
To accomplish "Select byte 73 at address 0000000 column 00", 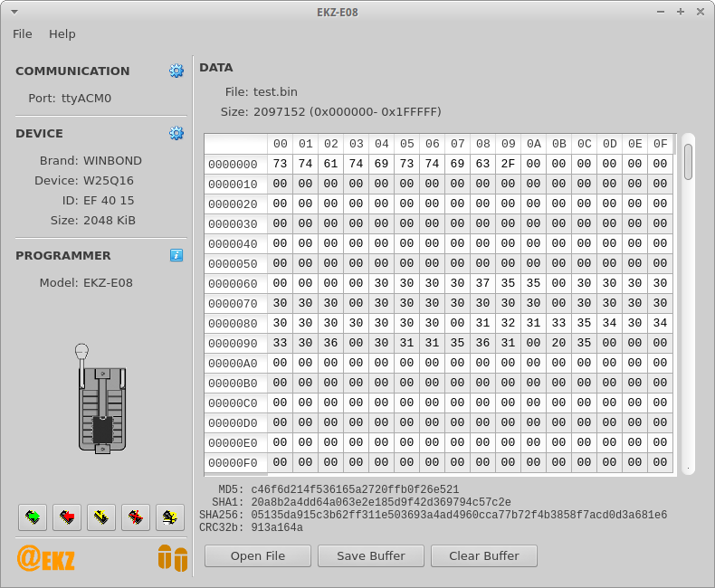I will click(x=280, y=164).
